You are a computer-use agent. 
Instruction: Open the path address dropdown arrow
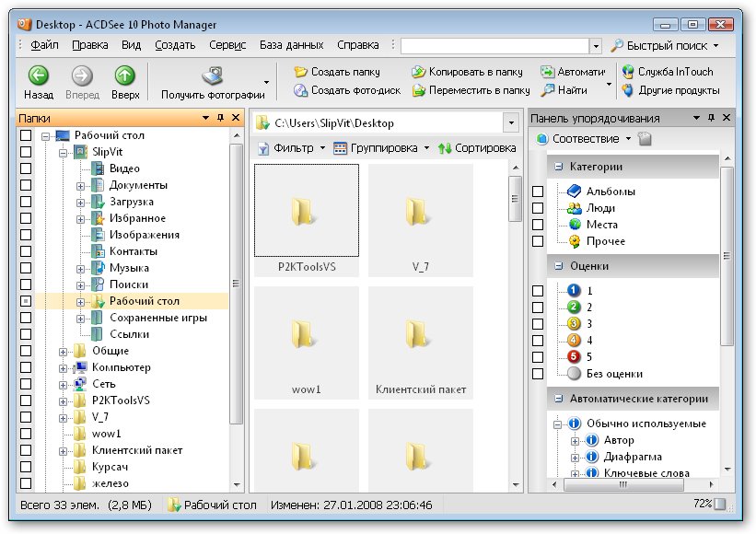click(511, 123)
